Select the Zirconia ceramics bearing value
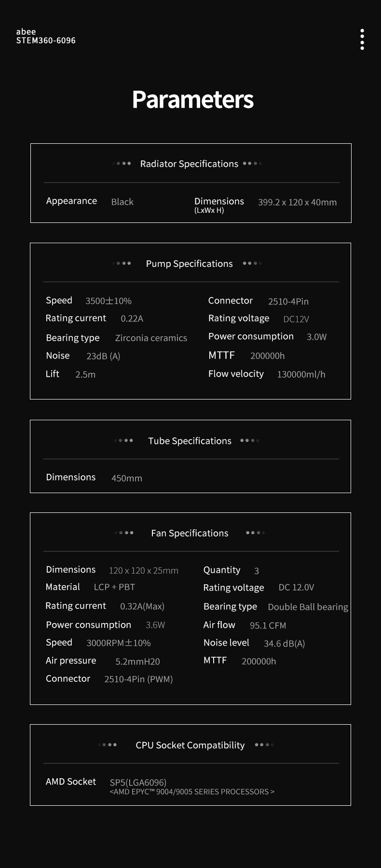This screenshot has width=381, height=868. click(x=151, y=338)
